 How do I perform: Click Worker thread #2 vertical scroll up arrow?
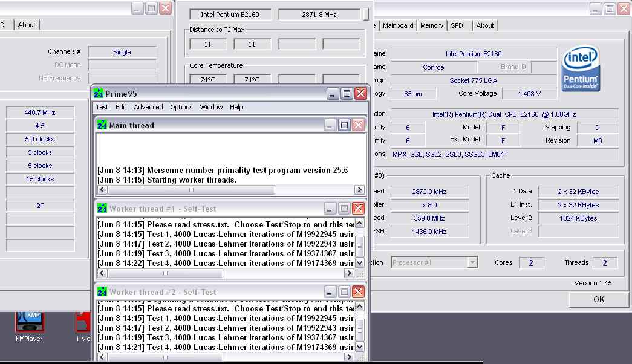pos(359,307)
